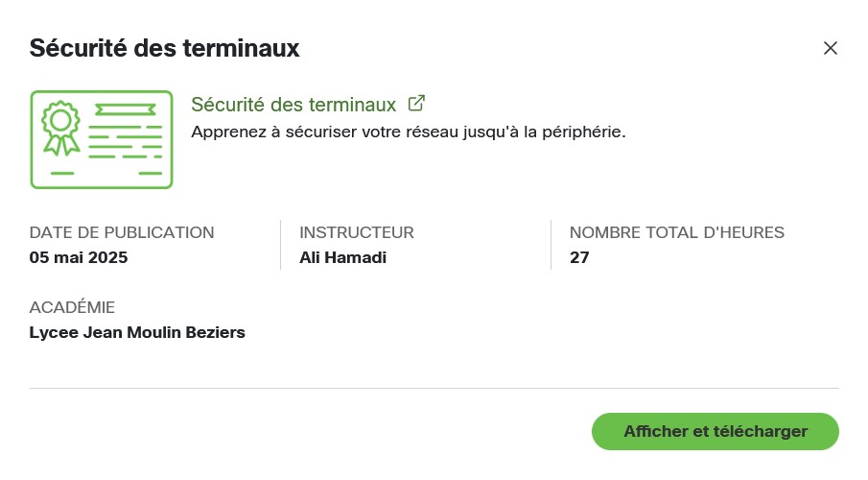Select instructor name Ali Hamadi
This screenshot has width=868, height=480.
pyautogui.click(x=342, y=257)
